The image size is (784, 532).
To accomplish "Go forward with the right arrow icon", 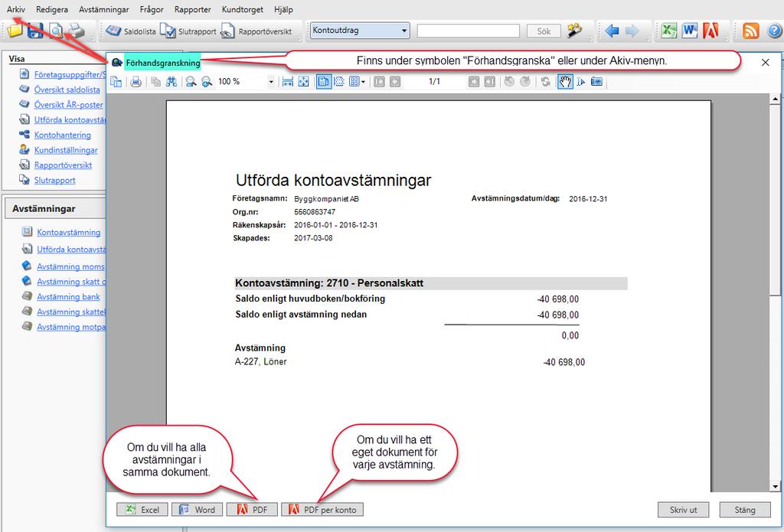I will coord(632,31).
